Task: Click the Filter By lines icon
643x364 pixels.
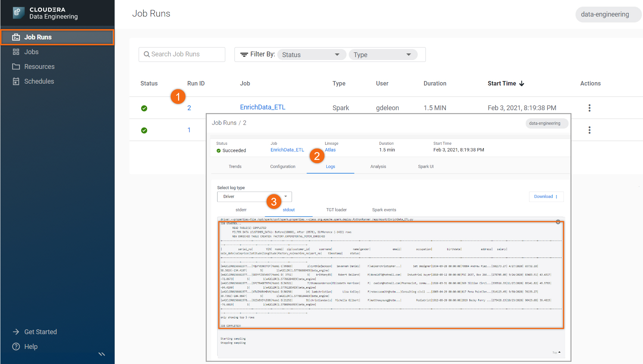Action: pyautogui.click(x=244, y=55)
